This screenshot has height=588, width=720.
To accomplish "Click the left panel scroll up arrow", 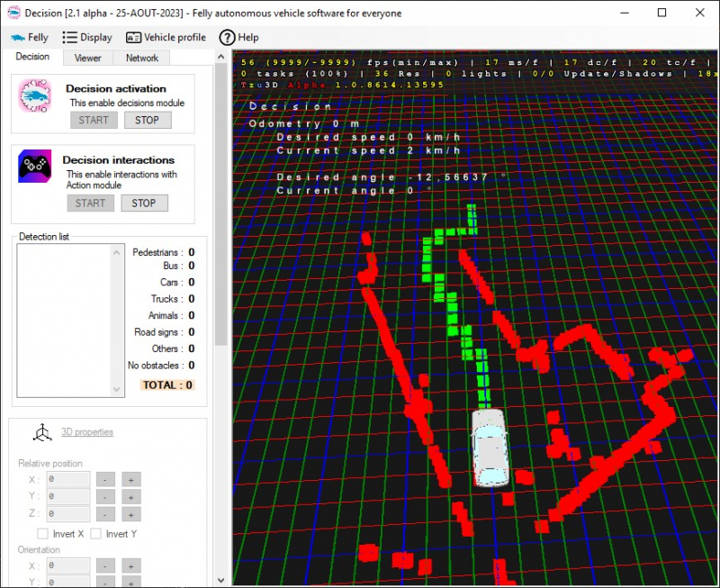I will pyautogui.click(x=220, y=57).
